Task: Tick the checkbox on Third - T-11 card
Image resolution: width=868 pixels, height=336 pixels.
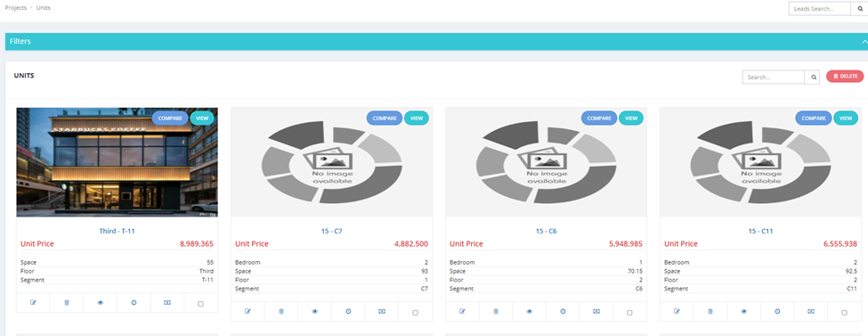Action: click(200, 303)
